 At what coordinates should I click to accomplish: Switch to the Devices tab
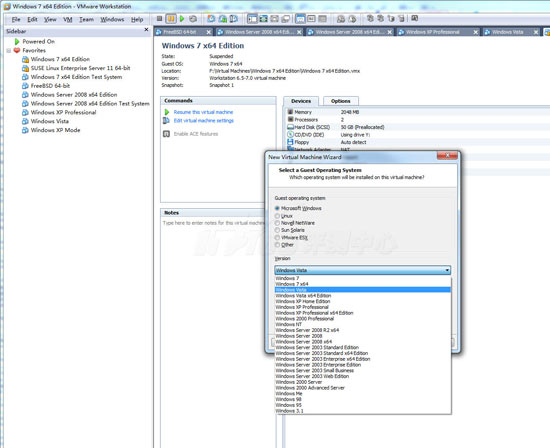pyautogui.click(x=301, y=101)
